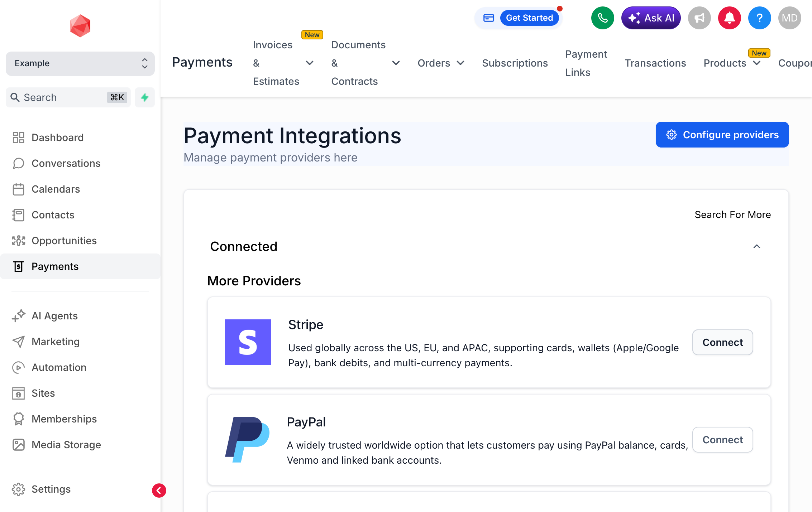Open Calendars in the sidebar
This screenshot has height=512, width=812.
point(80,189)
